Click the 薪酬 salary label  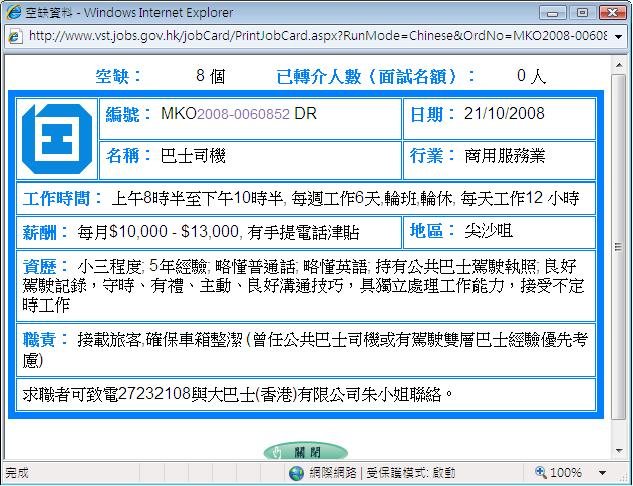(x=45, y=232)
